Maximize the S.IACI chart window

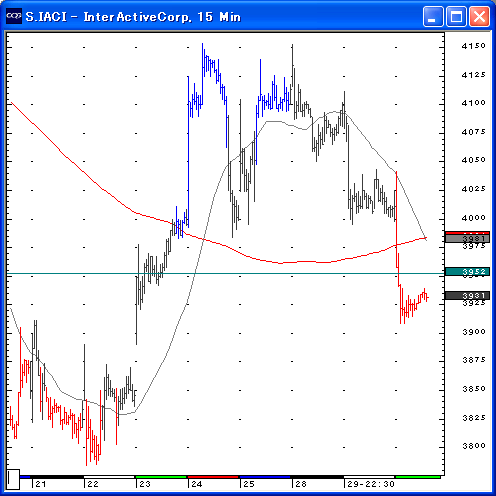coord(456,16)
